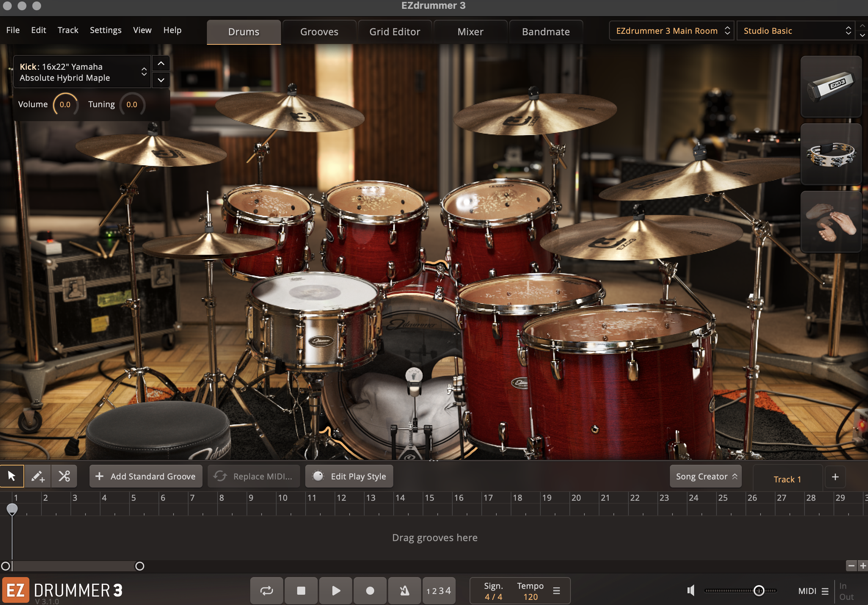Image resolution: width=868 pixels, height=605 pixels.
Task: Click the hand claps thumbnail
Action: (831, 222)
